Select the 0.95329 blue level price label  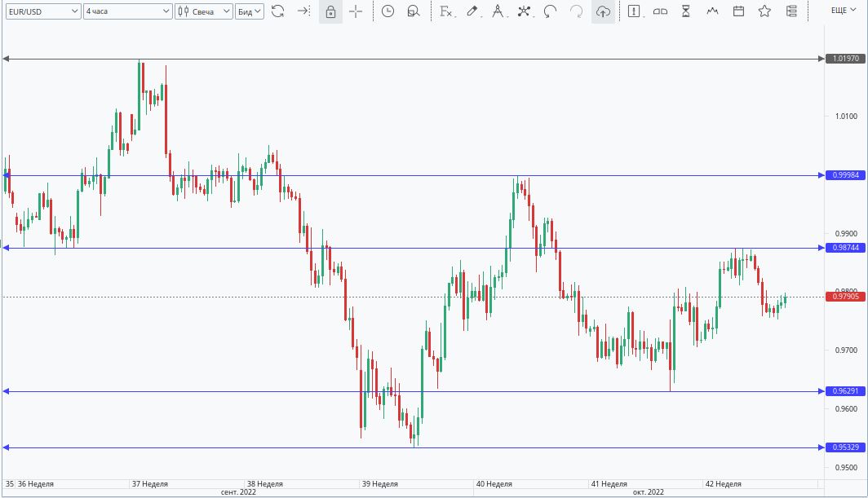click(845, 447)
